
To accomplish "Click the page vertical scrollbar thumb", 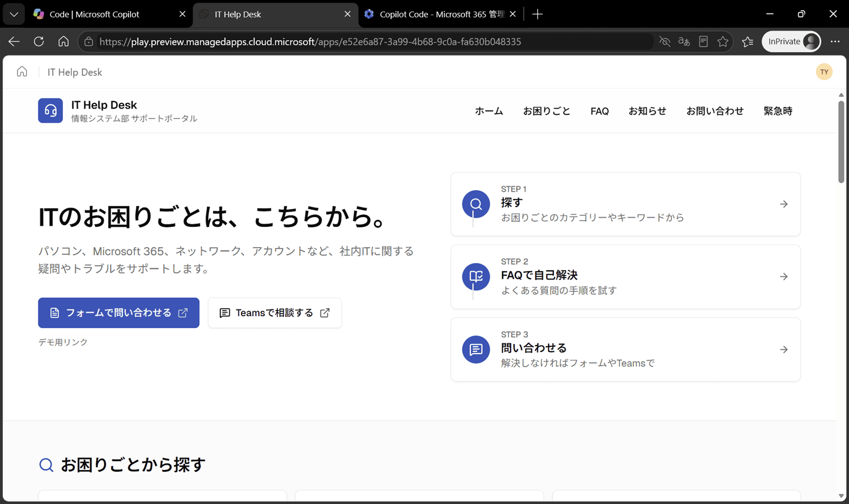I will pos(841,141).
